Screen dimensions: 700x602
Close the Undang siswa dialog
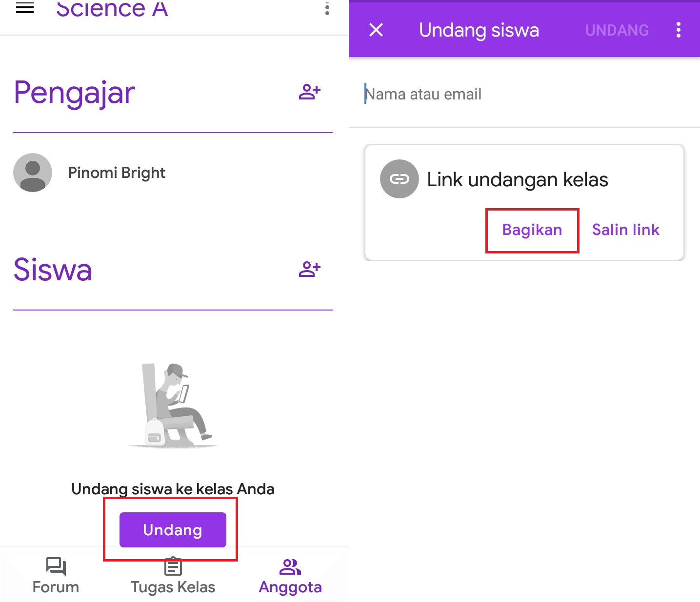[376, 30]
